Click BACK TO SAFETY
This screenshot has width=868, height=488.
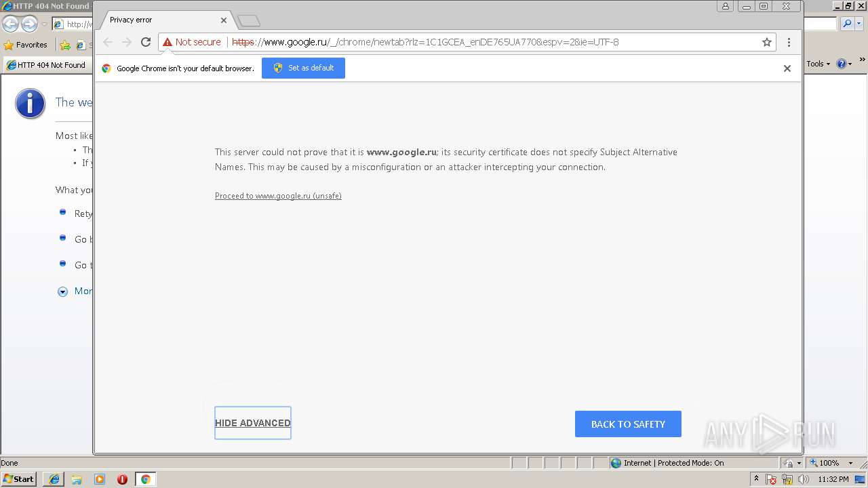628,424
